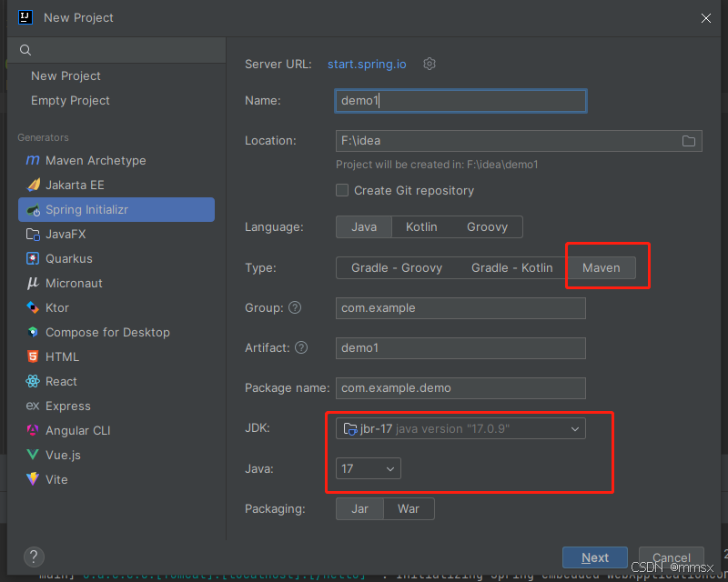Select the JavaFX generator
This screenshot has width=728, height=582.
click(116, 235)
